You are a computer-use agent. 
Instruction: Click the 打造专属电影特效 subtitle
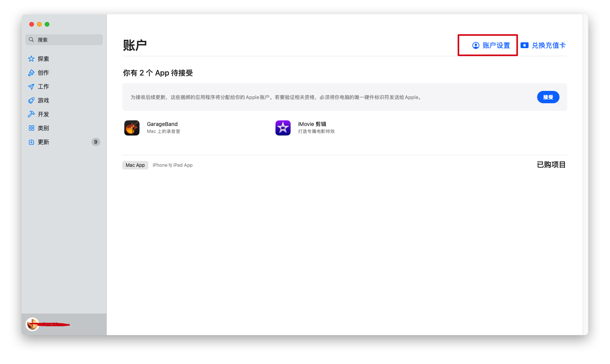point(316,131)
